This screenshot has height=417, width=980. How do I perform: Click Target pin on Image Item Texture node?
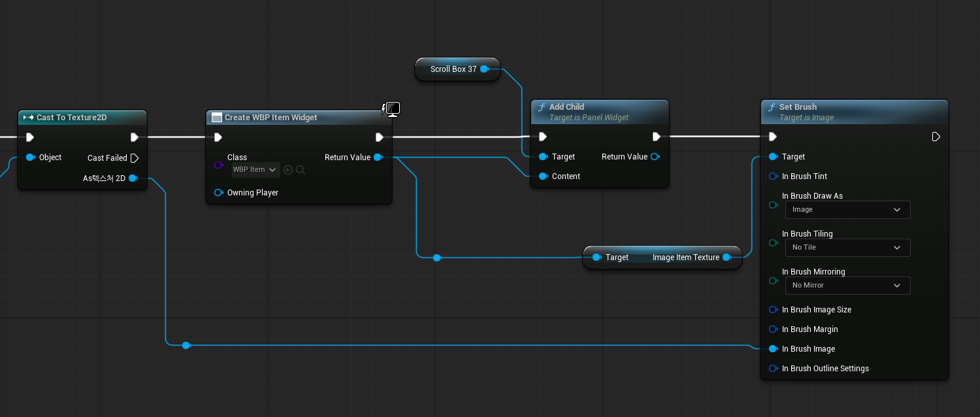(596, 258)
